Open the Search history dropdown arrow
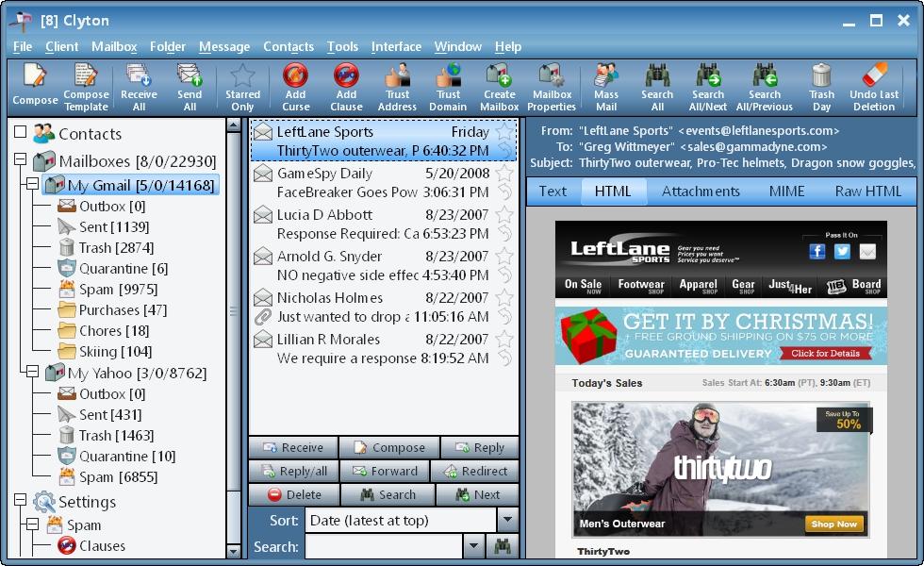The image size is (924, 566). click(x=473, y=546)
